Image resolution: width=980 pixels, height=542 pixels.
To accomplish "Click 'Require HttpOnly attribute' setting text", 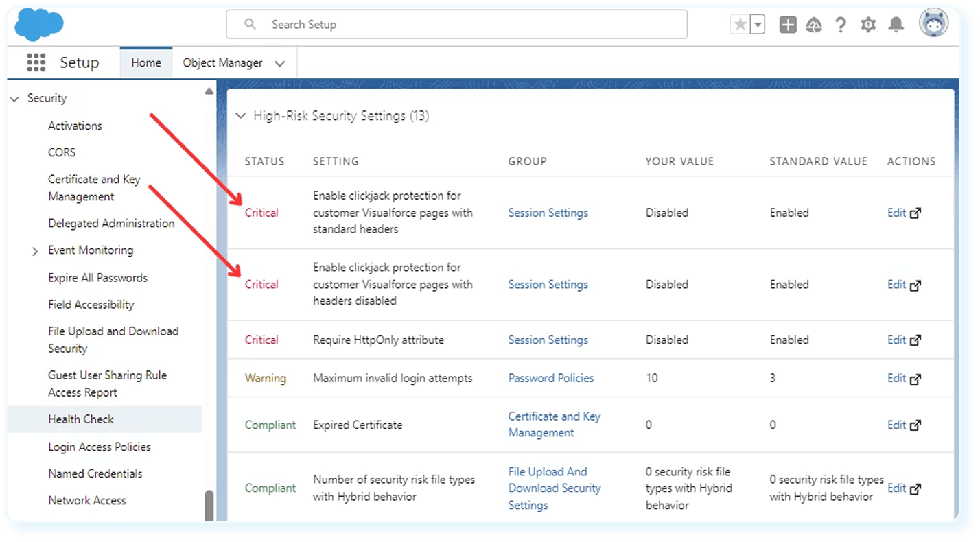I will point(378,340).
